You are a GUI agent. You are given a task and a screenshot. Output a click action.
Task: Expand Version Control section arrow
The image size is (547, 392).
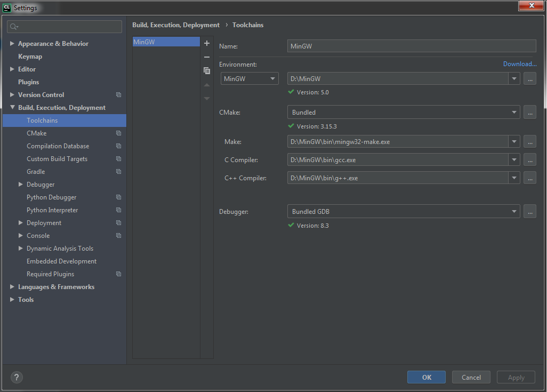pyautogui.click(x=12, y=94)
